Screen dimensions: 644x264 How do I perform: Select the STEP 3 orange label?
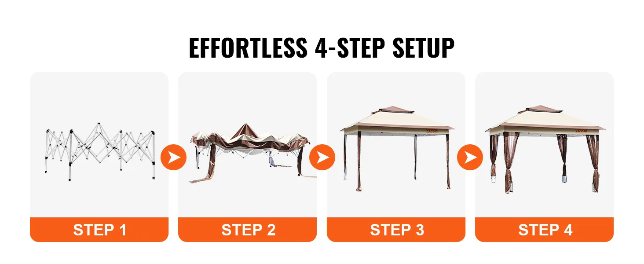click(x=396, y=230)
